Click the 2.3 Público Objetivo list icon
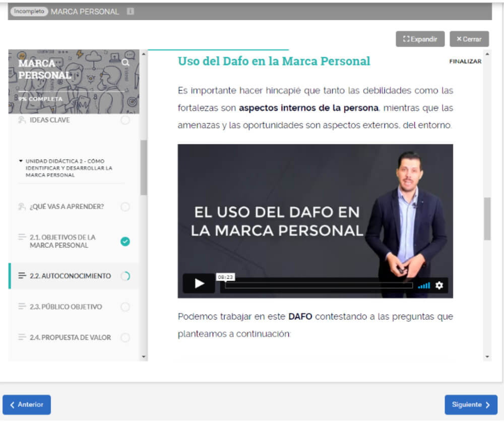Image resolution: width=504 pixels, height=423 pixels. 22,307
